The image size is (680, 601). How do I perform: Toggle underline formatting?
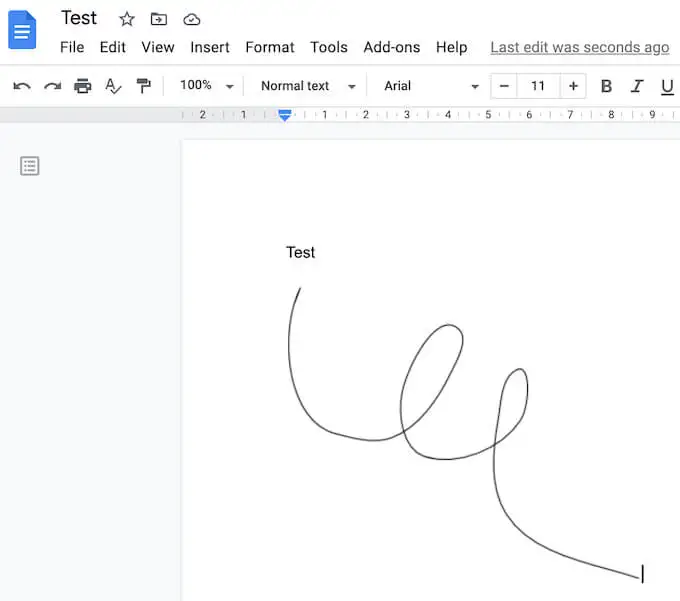pyautogui.click(x=667, y=87)
